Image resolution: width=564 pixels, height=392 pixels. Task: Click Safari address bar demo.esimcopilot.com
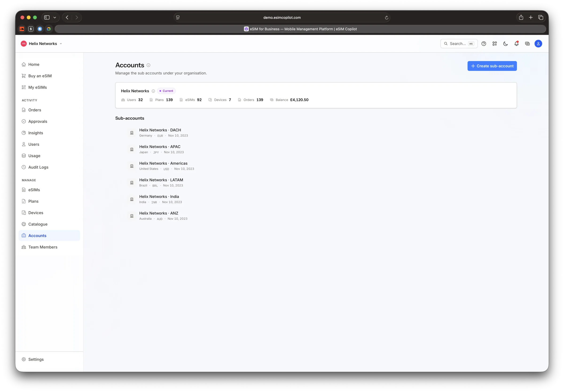(x=282, y=17)
